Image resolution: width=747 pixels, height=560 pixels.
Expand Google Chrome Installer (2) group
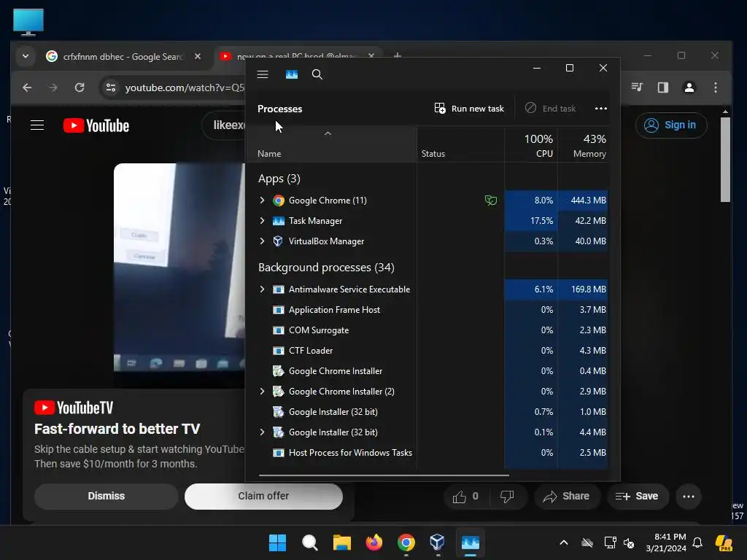tap(262, 391)
